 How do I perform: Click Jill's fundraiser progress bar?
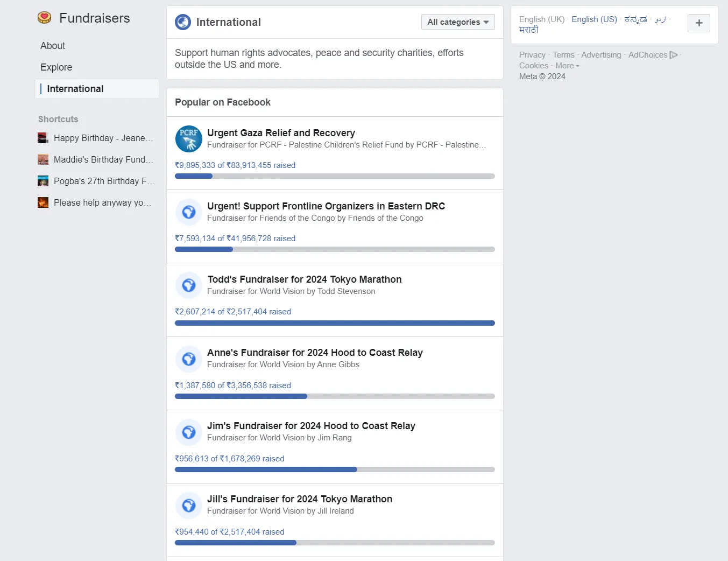point(335,543)
